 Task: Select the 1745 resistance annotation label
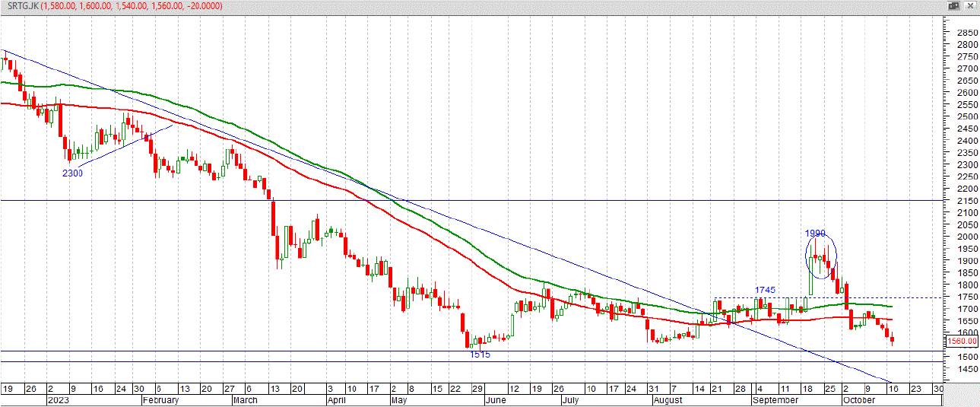click(765, 290)
